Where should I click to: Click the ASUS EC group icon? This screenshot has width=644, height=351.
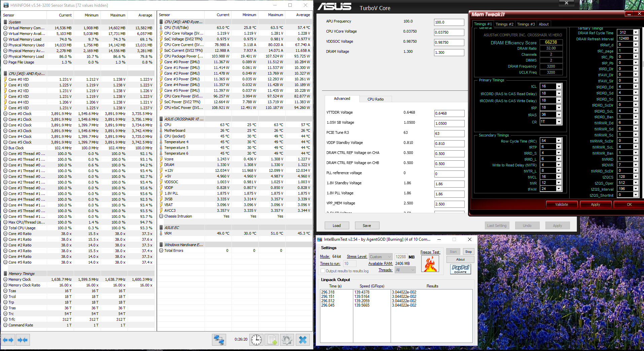pos(161,228)
